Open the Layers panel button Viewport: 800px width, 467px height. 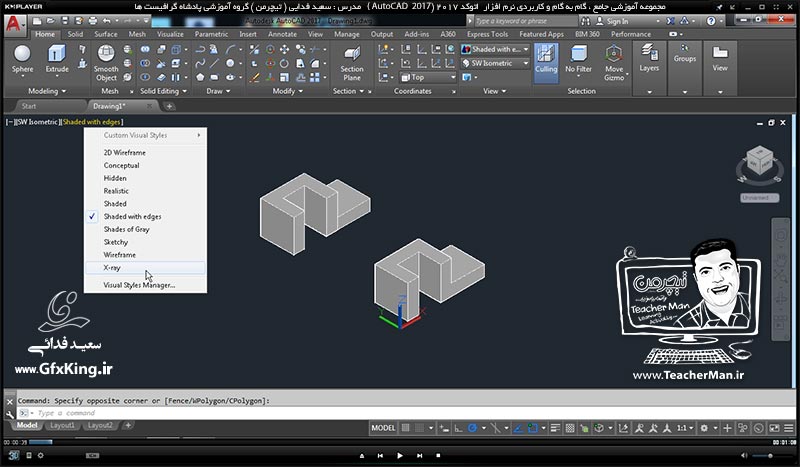649,58
